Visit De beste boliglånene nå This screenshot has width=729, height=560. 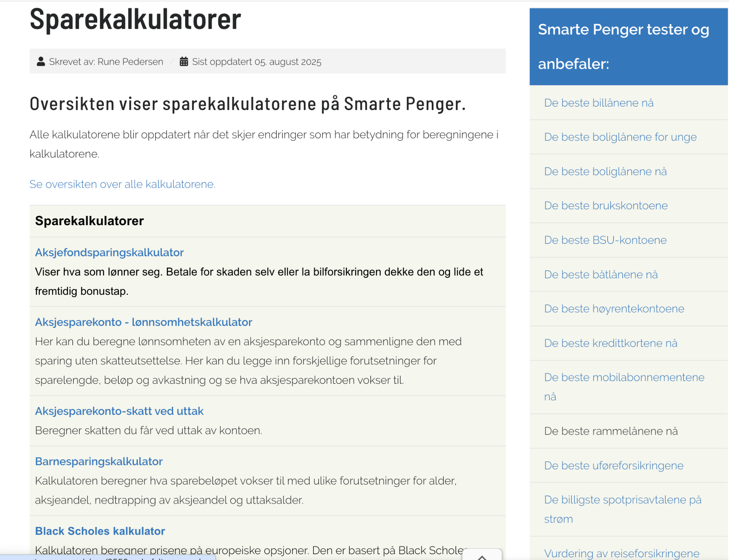tap(605, 171)
